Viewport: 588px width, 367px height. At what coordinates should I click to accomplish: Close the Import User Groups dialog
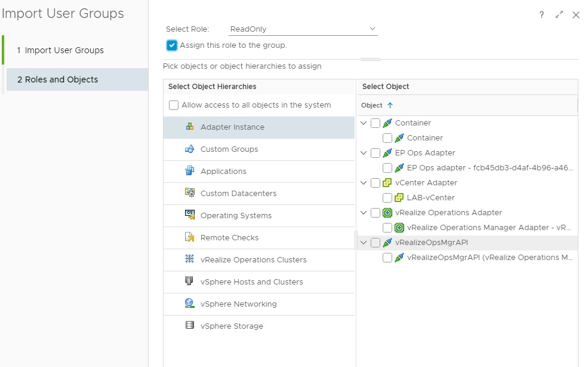click(x=576, y=15)
